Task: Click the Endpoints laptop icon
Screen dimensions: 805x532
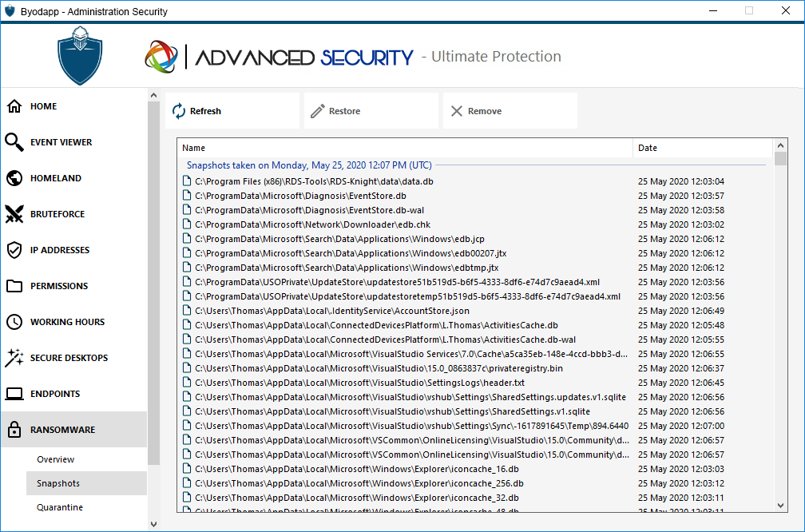Action: pyautogui.click(x=14, y=394)
